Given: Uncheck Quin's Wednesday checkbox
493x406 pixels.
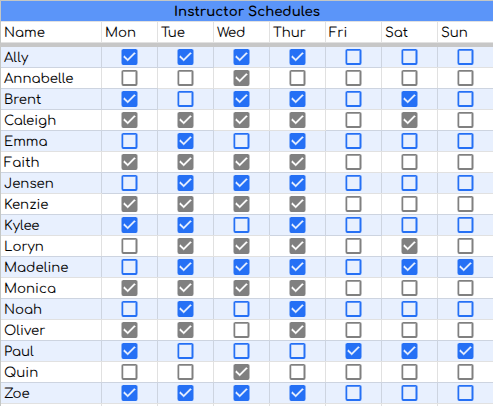Looking at the screenshot, I should 241,372.
